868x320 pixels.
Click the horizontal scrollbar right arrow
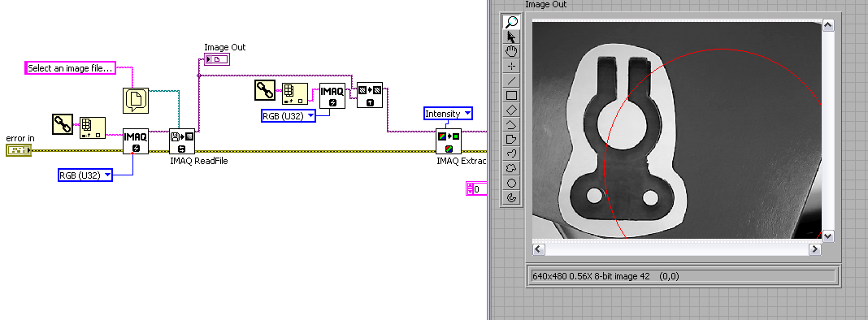tap(814, 249)
